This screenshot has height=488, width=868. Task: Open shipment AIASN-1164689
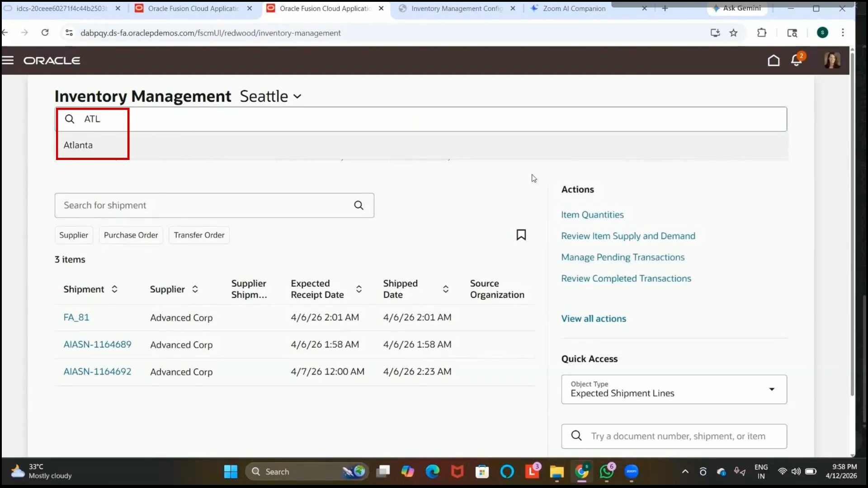[97, 344]
